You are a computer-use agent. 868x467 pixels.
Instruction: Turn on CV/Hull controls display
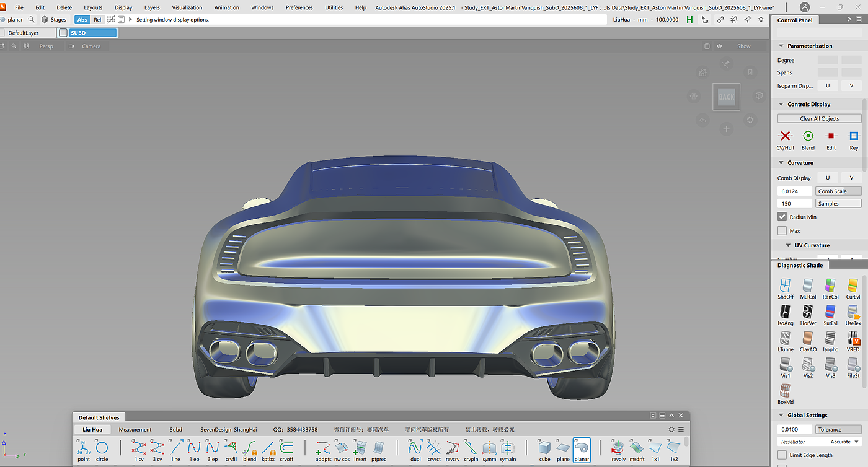pos(785,136)
